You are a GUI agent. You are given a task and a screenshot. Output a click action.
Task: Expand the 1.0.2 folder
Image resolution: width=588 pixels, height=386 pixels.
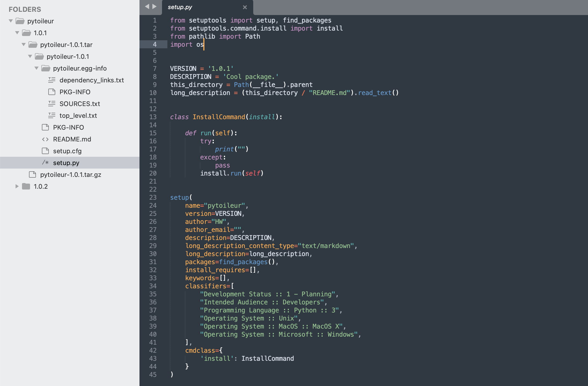point(17,186)
